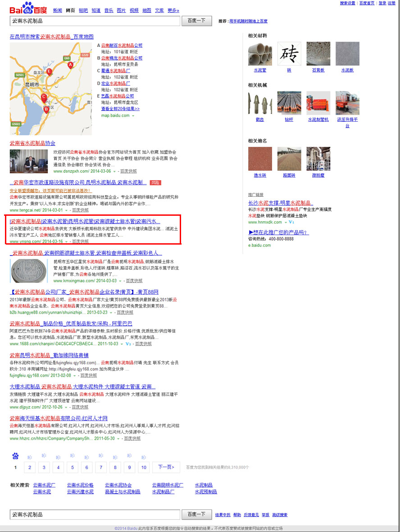Click the 水泥管 pipe image
The height and width of the screenshot is (532, 400).
(x=260, y=54)
